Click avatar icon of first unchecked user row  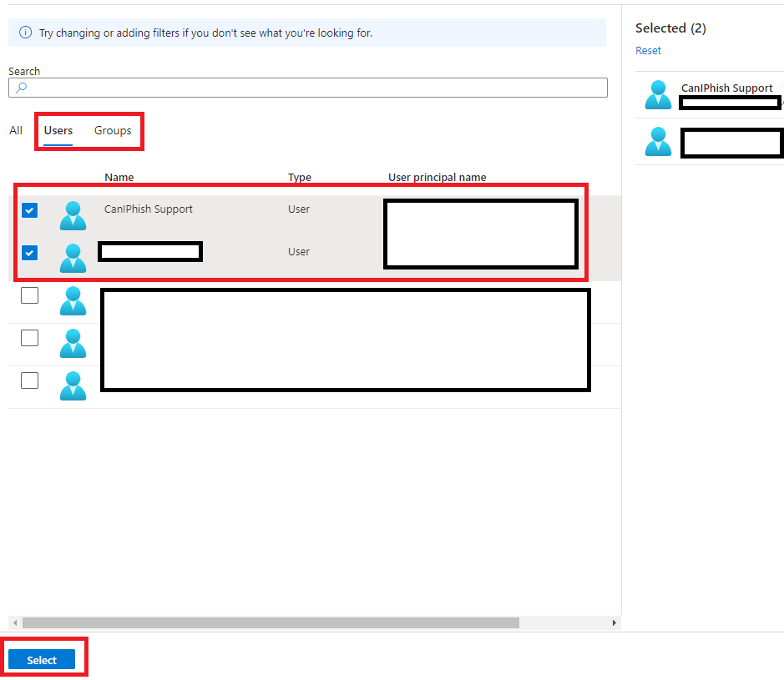tap(73, 300)
